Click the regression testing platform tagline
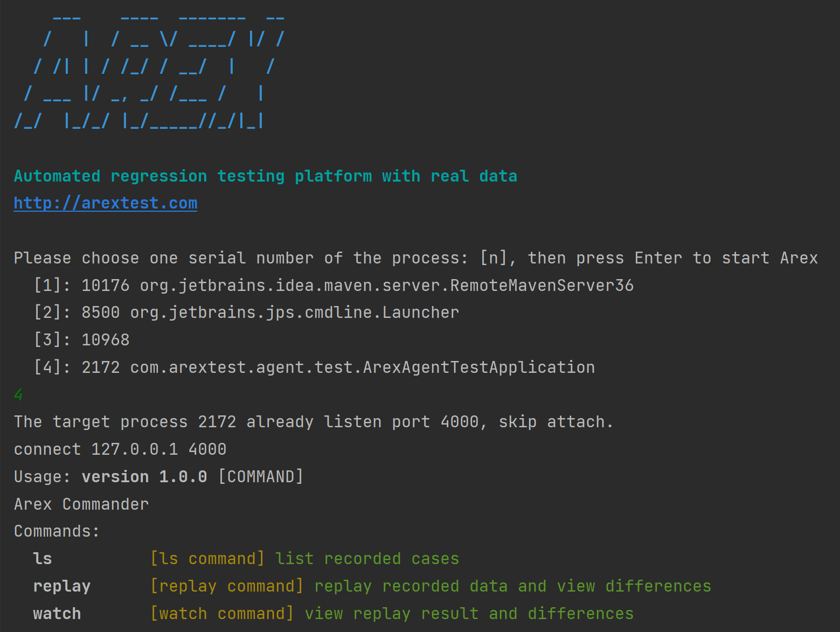 [x=266, y=176]
